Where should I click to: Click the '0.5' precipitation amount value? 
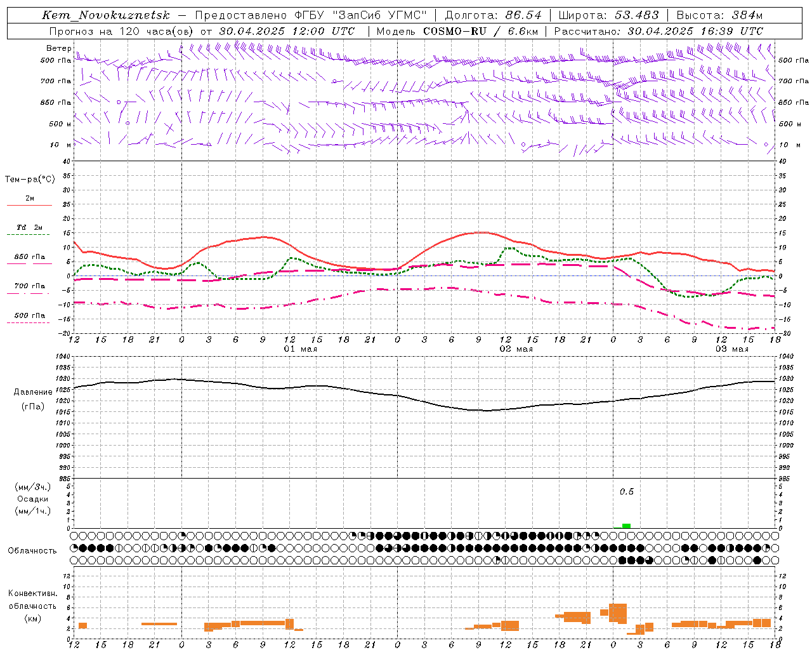pyautogui.click(x=627, y=492)
